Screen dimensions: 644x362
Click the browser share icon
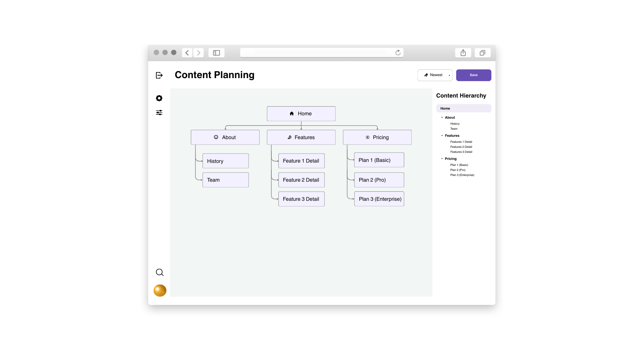coord(463,53)
